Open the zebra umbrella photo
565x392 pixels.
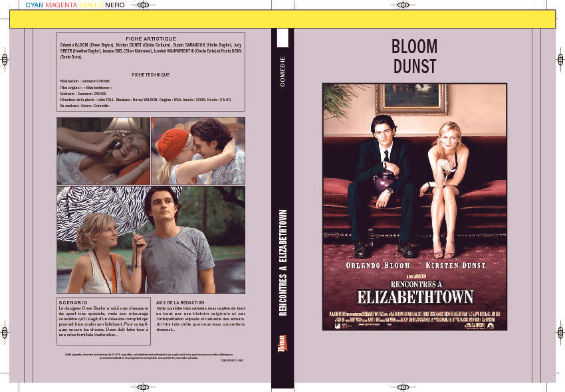tap(151, 240)
